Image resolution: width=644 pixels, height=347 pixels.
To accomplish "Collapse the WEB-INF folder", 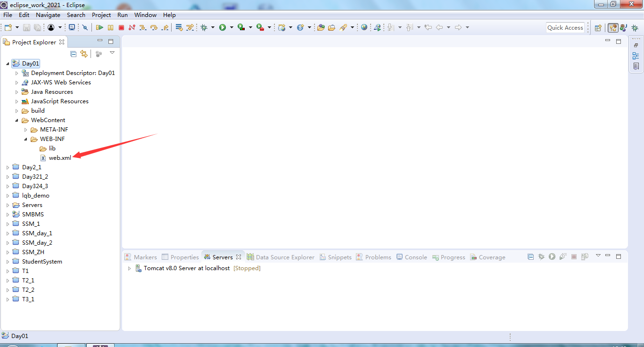I will [x=26, y=139].
